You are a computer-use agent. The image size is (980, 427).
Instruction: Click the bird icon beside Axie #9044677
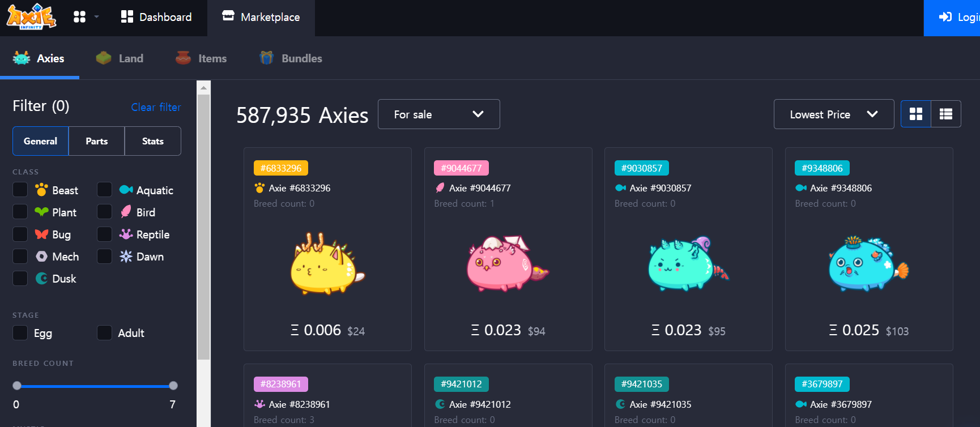[440, 188]
